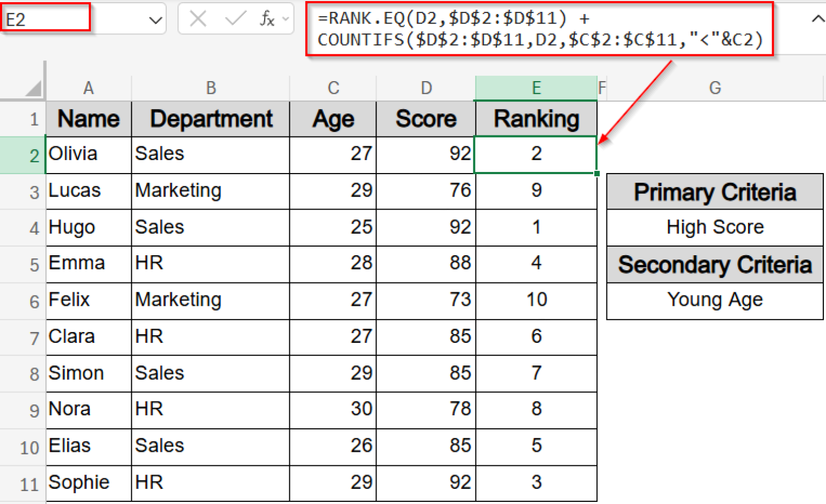Viewport: 826px width, 504px height.
Task: Click row number 5 header
Action: (x=33, y=264)
